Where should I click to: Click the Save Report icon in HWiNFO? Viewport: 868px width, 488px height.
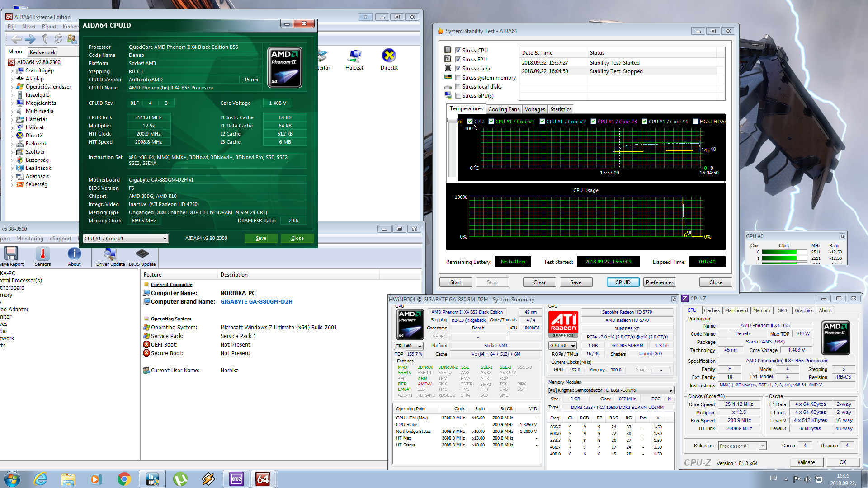point(11,257)
